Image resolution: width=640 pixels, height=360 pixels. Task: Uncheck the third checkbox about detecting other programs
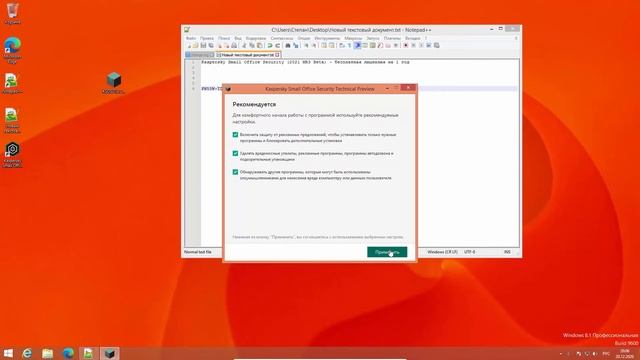coord(235,172)
